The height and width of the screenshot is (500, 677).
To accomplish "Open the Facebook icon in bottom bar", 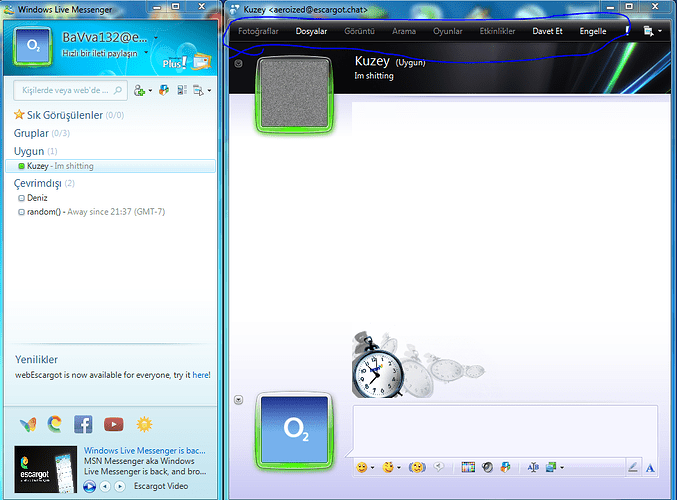I will (x=83, y=424).
